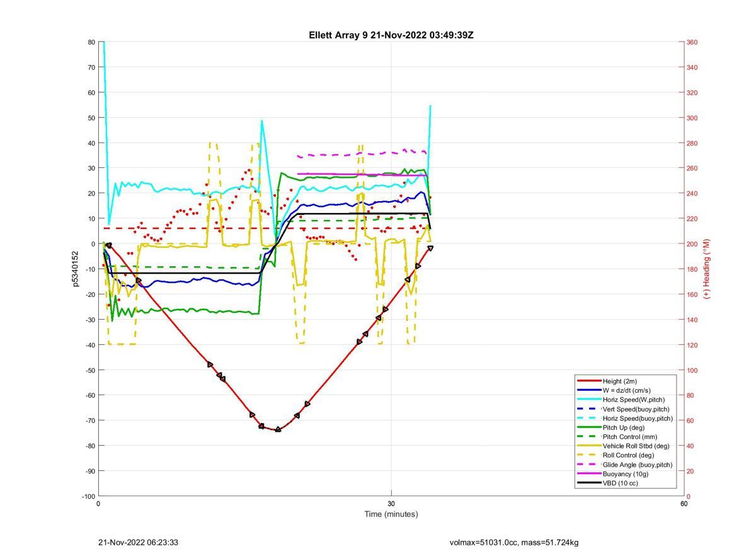Image resolution: width=756 pixels, height=558 pixels.
Task: Click the left-axis tick label "-30"
Action: pyautogui.click(x=90, y=320)
